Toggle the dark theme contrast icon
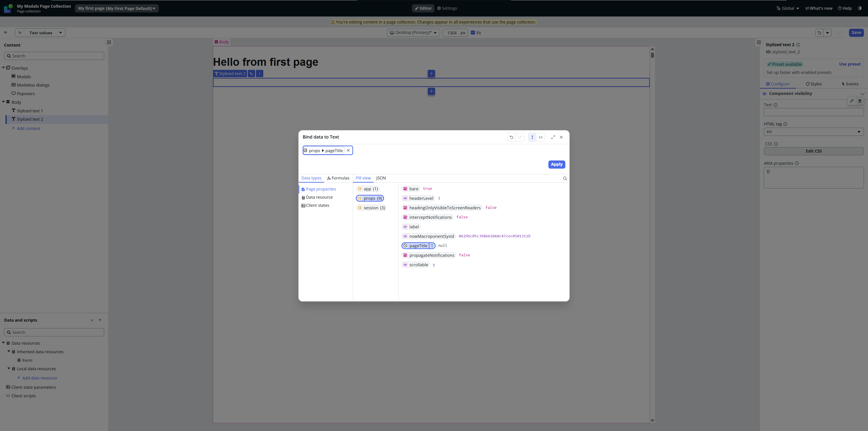The image size is (868, 431). pyautogui.click(x=860, y=8)
